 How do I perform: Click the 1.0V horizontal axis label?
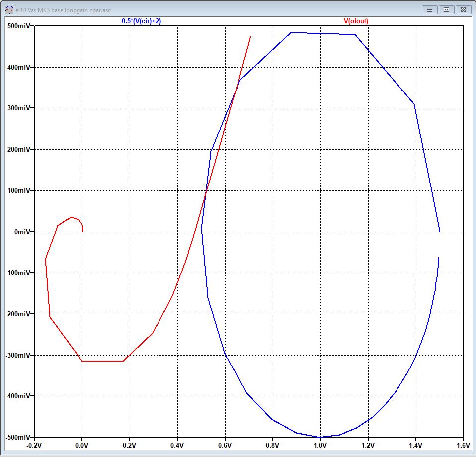click(320, 446)
